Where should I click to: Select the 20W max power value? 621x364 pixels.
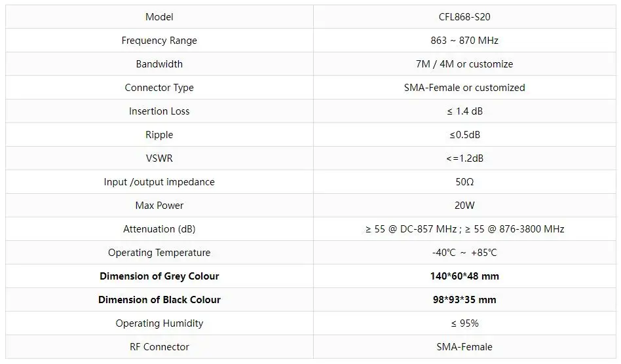point(464,206)
